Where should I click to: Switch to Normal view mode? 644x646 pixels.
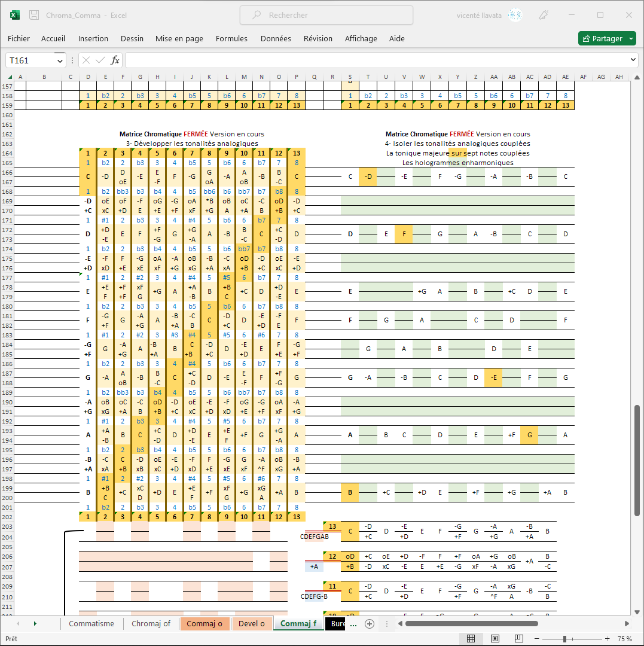point(471,639)
